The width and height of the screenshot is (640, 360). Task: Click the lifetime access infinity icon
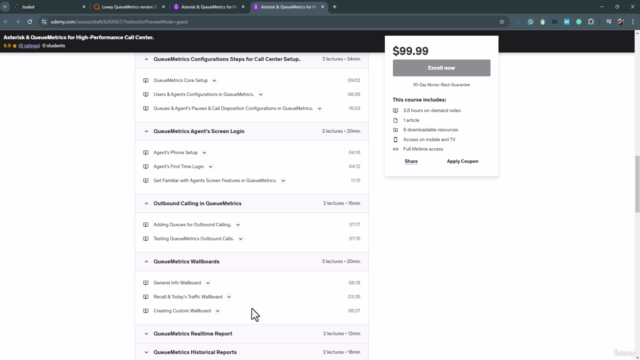(396, 149)
